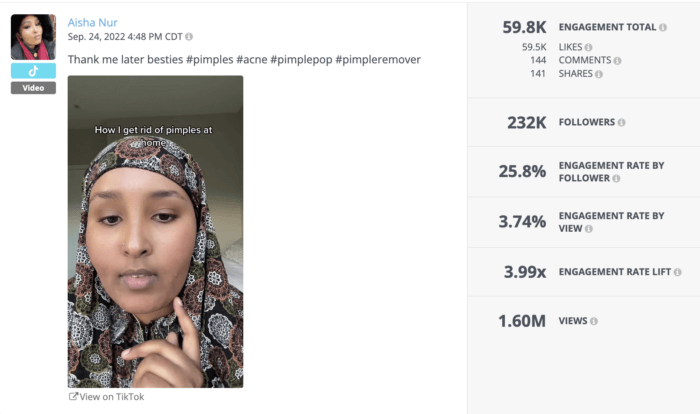This screenshot has width=700, height=414.
Task: Show info for the Comments metric
Action: pyautogui.click(x=616, y=60)
